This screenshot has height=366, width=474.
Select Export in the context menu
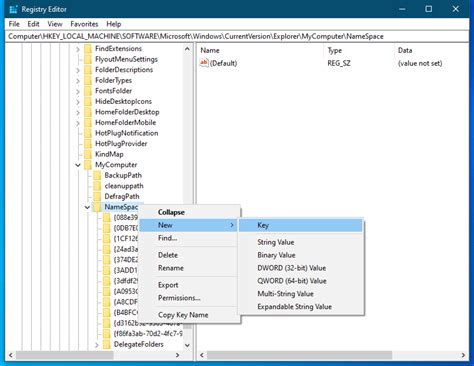pyautogui.click(x=189, y=285)
